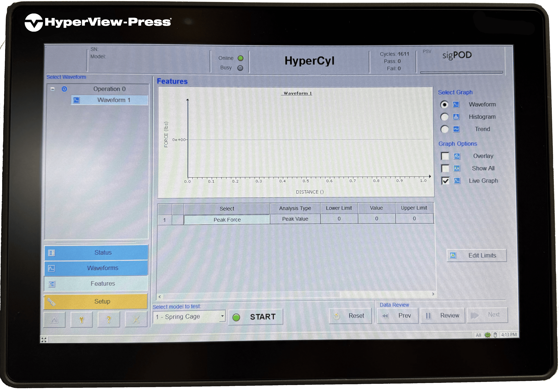Select the Histogram graph radio button
560x392 pixels.
pyautogui.click(x=444, y=117)
